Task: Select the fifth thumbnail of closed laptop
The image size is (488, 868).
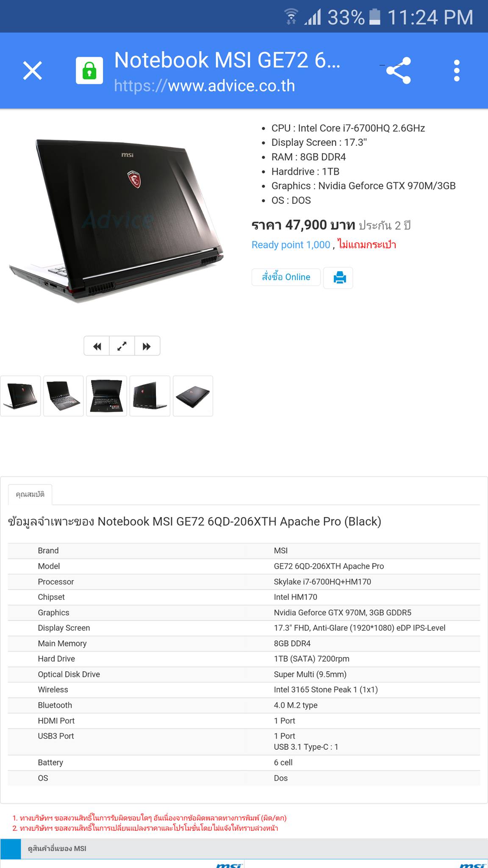Action: click(193, 396)
